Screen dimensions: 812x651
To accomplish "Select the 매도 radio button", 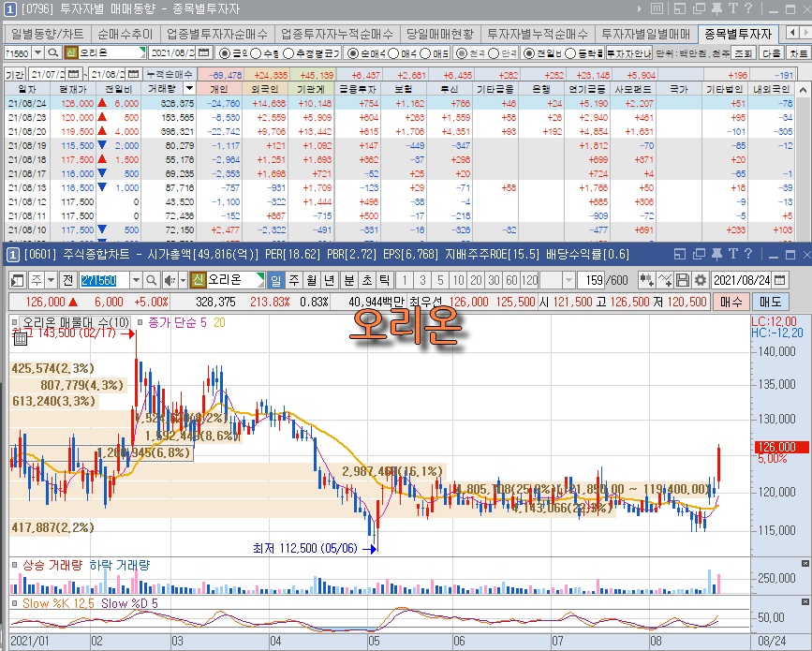I will pos(425,52).
